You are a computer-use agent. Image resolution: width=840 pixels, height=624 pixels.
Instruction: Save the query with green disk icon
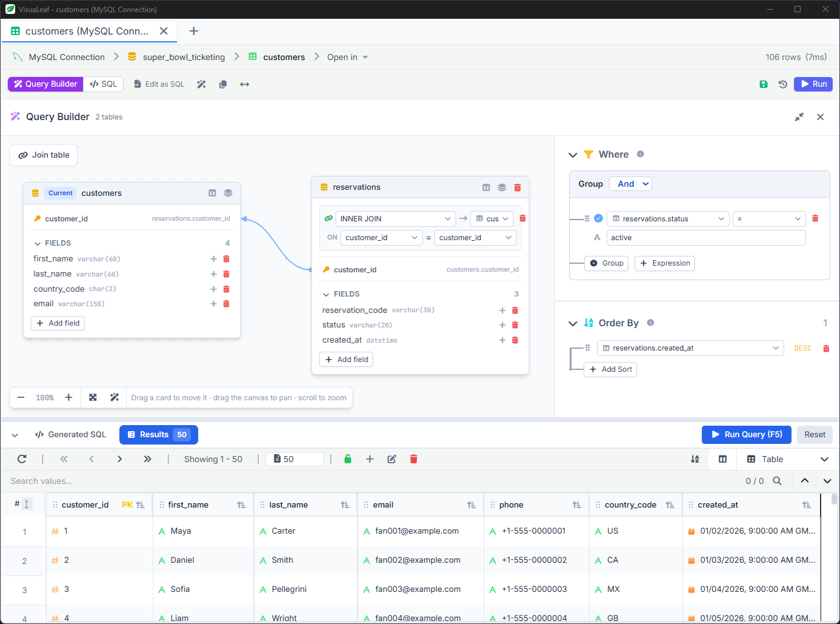[x=764, y=84]
